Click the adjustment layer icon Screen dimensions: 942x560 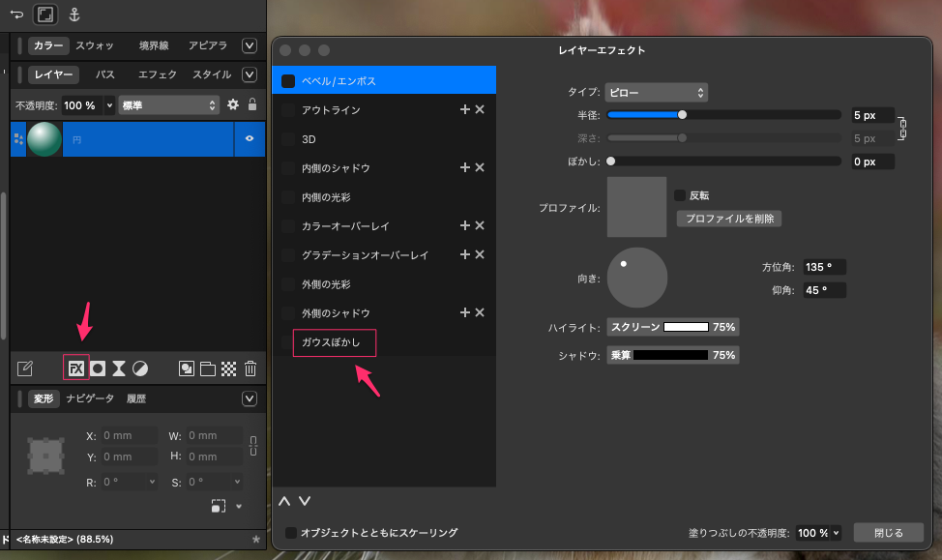point(140,368)
